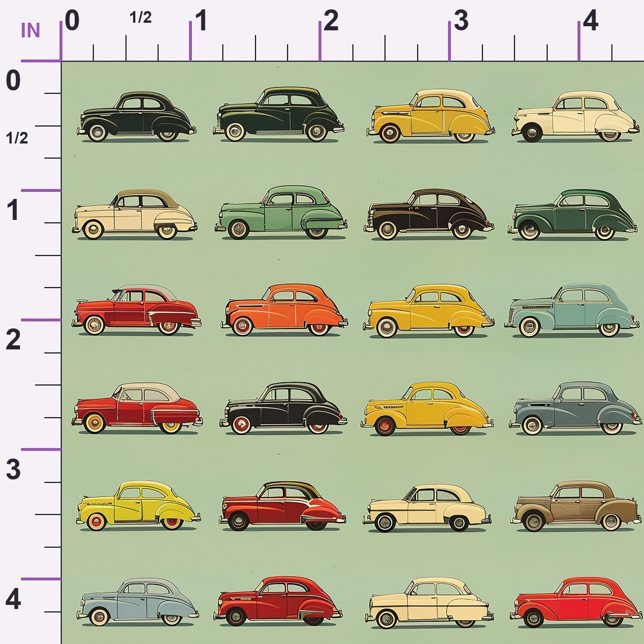Pick the brown car with ribbed side panels
This screenshot has height=644, width=644.
tap(575, 506)
